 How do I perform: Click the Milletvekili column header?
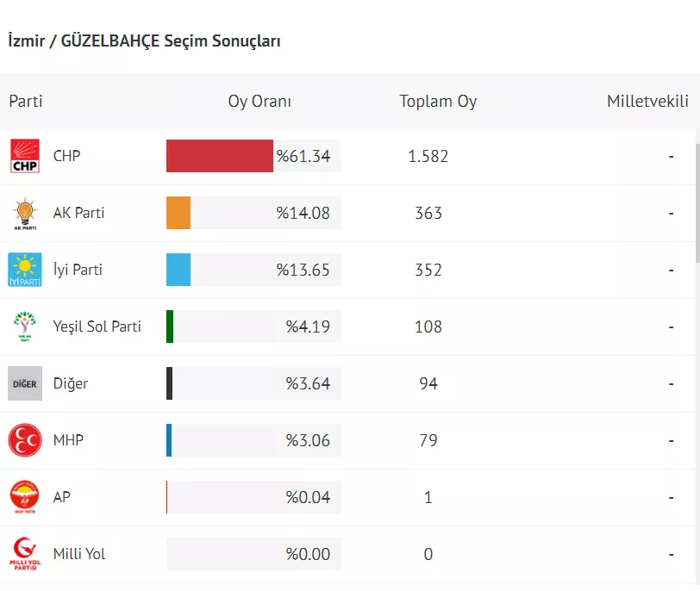pos(647,101)
